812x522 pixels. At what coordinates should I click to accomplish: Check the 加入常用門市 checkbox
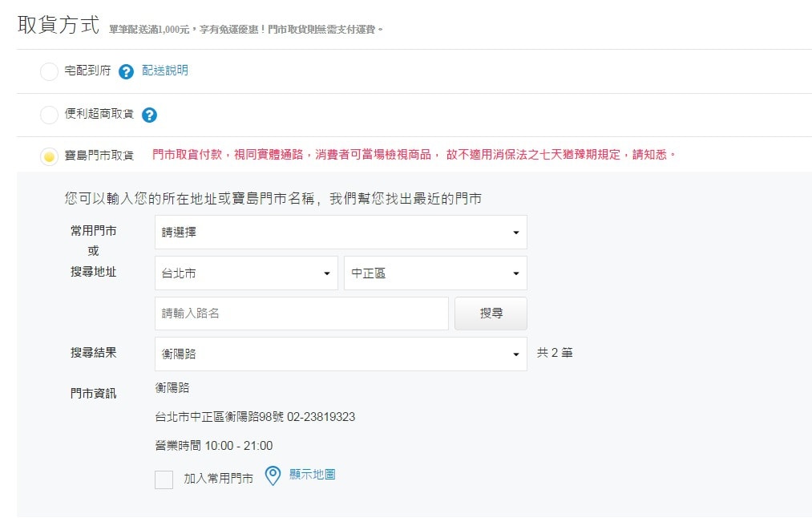pyautogui.click(x=164, y=480)
